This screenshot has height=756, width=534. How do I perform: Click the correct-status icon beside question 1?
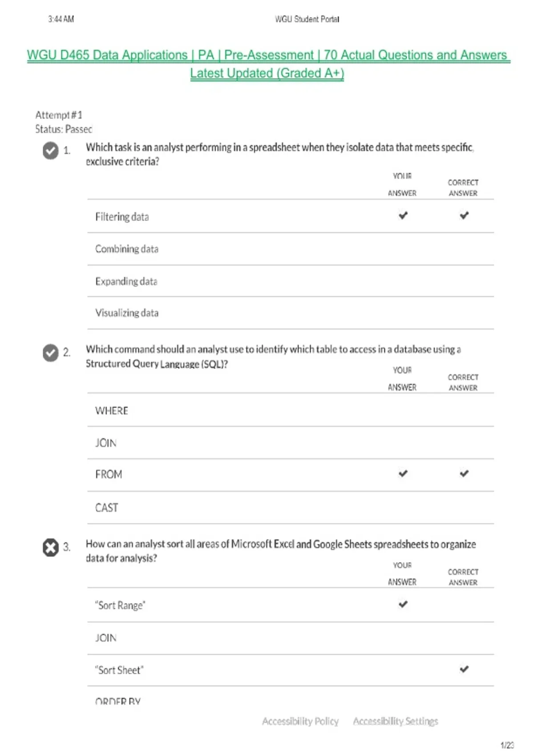pos(51,150)
